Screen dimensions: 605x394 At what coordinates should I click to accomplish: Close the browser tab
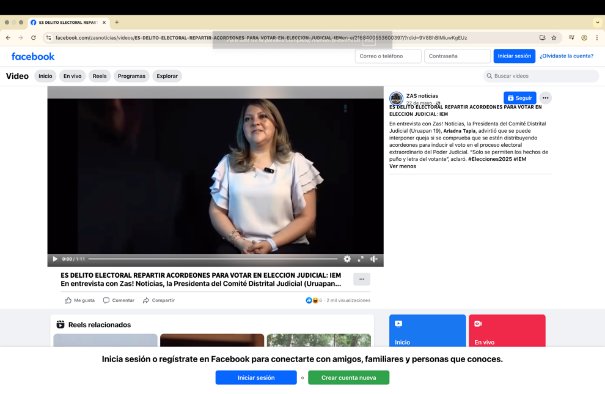(104, 22)
